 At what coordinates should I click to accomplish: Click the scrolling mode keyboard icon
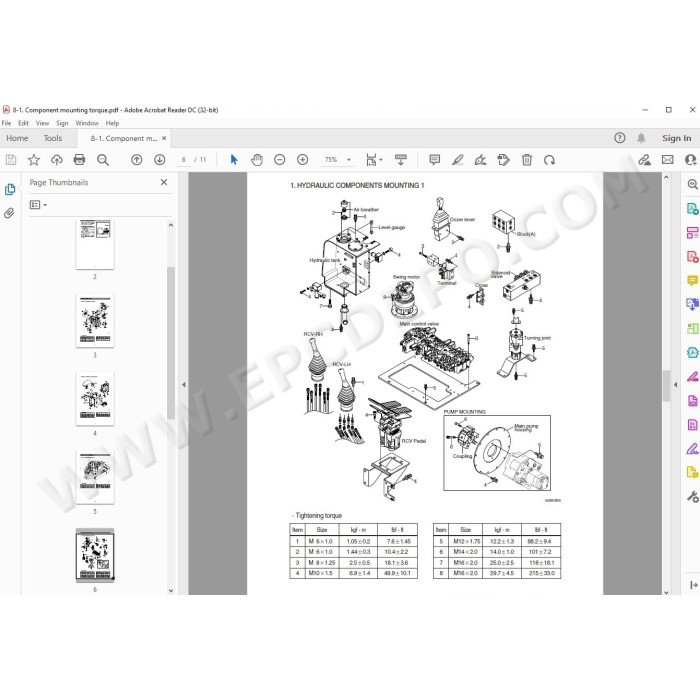[401, 160]
